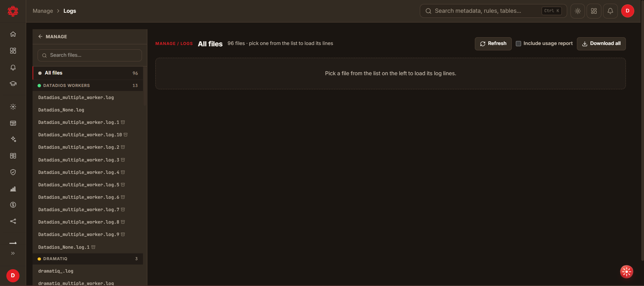Viewport: 644px width, 286px height.
Task: Open the top-right user avatar D
Action: (x=627, y=11)
